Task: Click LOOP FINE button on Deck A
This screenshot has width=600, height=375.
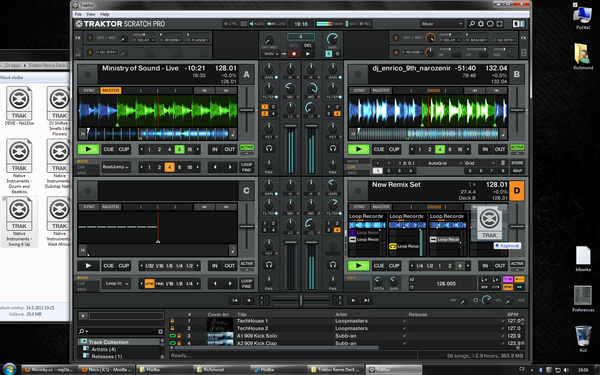Action: [x=247, y=167]
